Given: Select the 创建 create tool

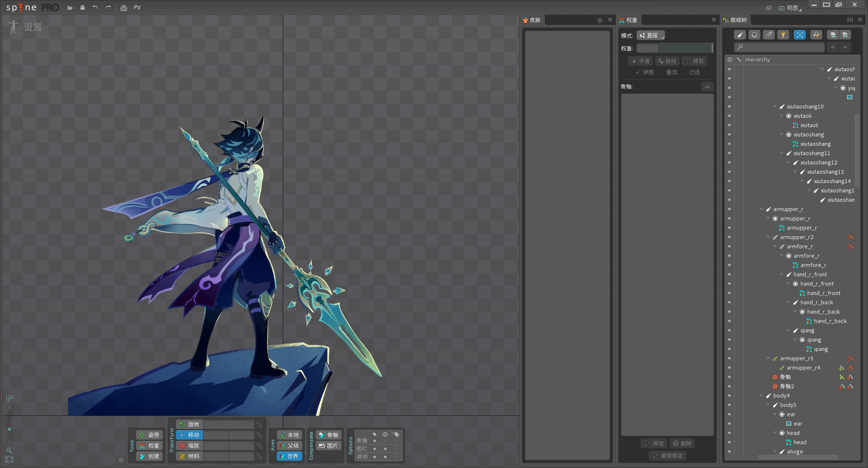Looking at the screenshot, I should click(x=149, y=456).
